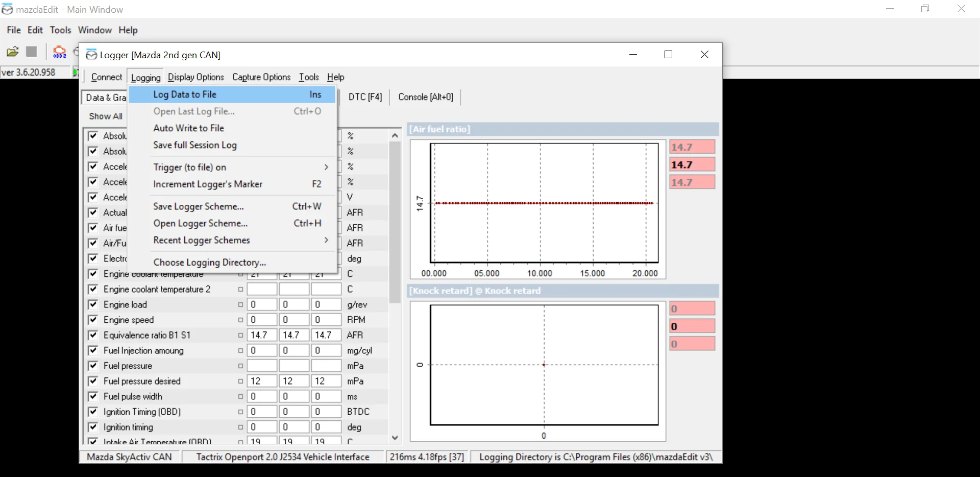Open the main window File menu
The width and height of the screenshot is (980, 477).
(14, 30)
